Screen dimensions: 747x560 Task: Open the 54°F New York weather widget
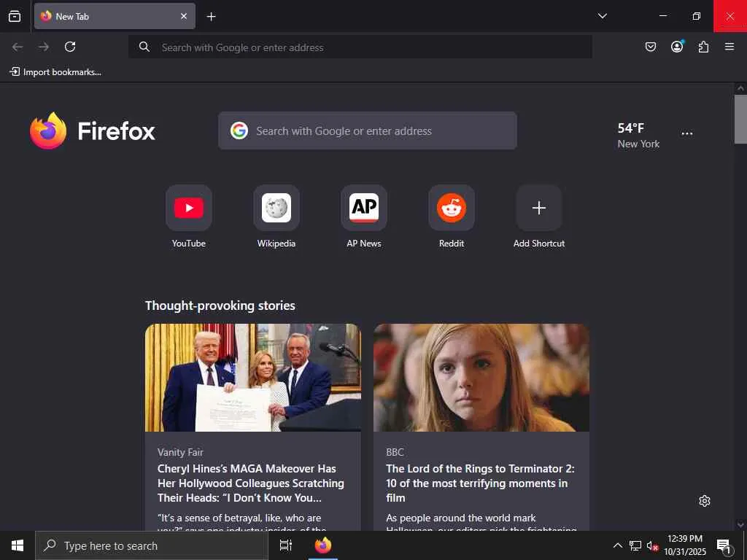(638, 135)
